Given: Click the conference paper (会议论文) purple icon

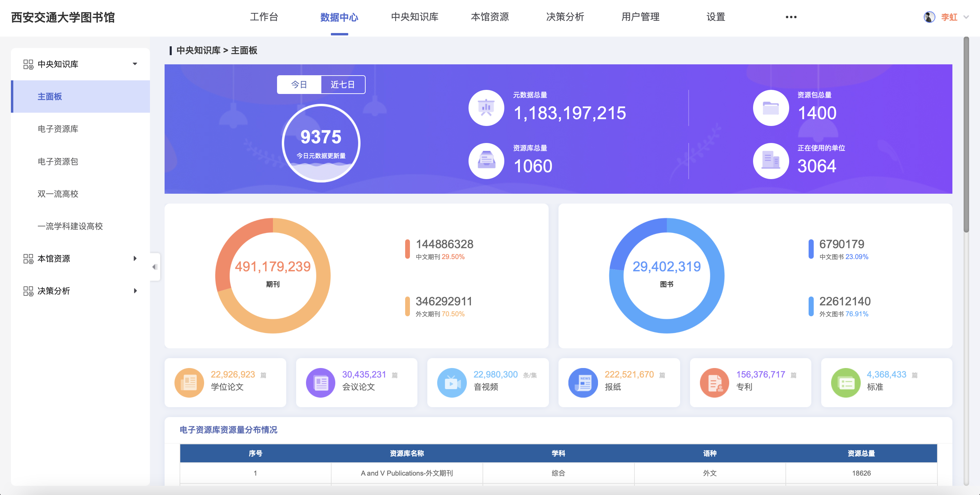Looking at the screenshot, I should (320, 382).
